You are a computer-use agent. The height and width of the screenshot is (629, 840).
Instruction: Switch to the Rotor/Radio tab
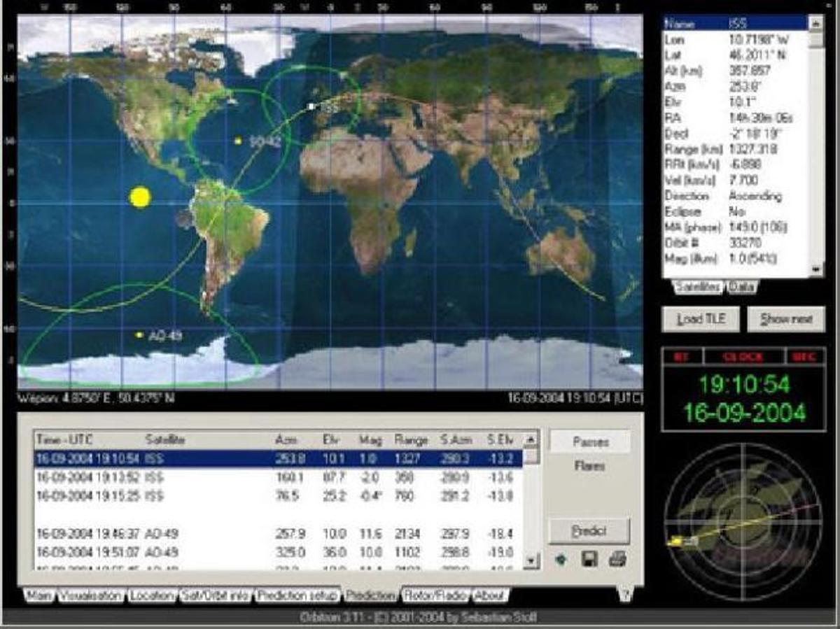(x=435, y=595)
